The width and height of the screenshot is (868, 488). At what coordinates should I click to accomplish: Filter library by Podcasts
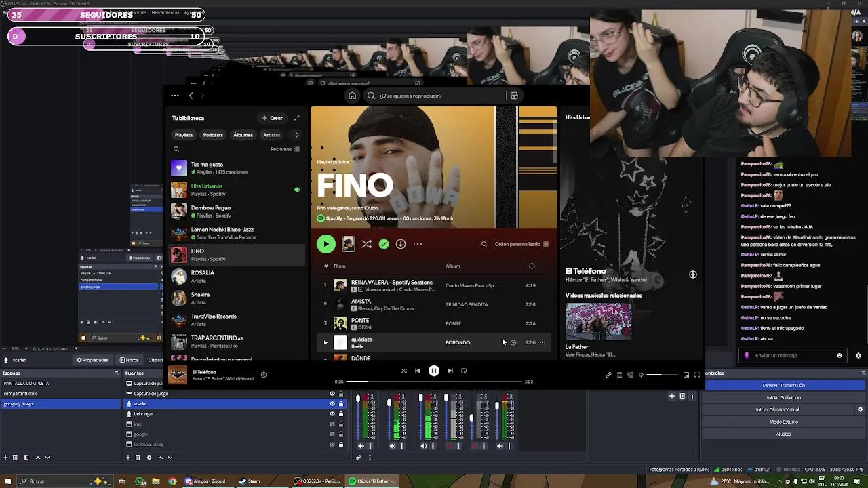click(213, 135)
